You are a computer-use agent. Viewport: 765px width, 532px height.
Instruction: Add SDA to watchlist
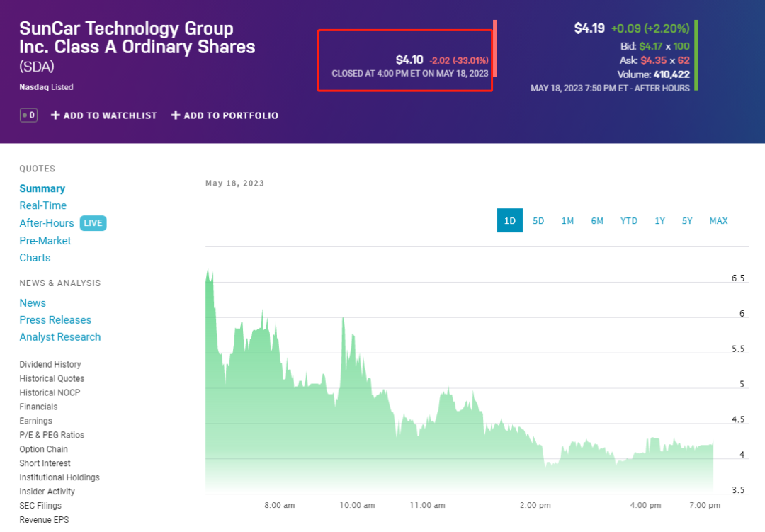click(x=104, y=115)
